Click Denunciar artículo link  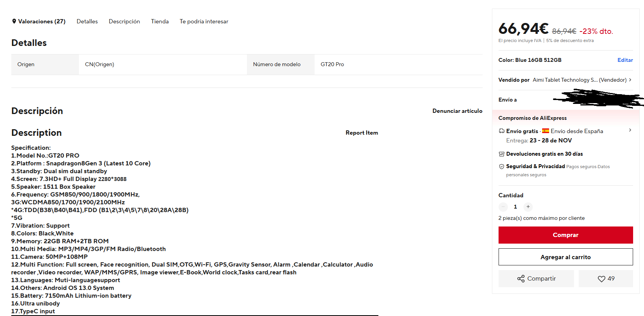457,111
